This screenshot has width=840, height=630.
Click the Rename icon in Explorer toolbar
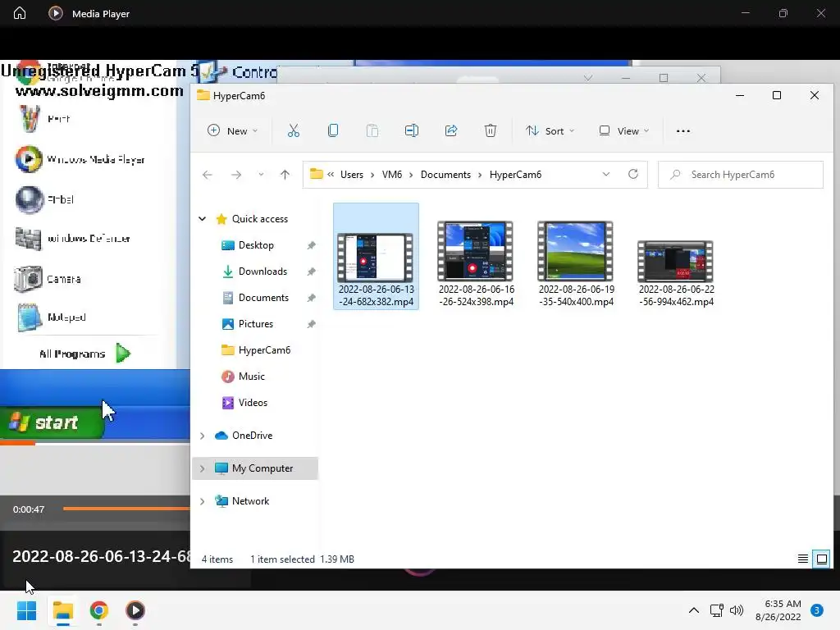pos(412,130)
